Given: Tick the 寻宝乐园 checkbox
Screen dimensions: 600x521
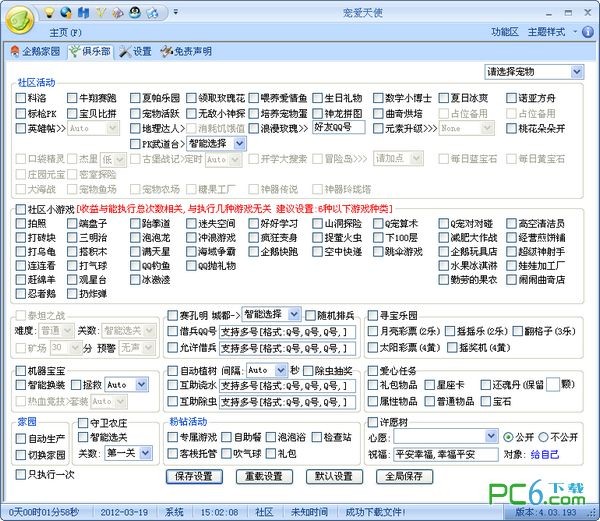Looking at the screenshot, I should click(x=373, y=315).
